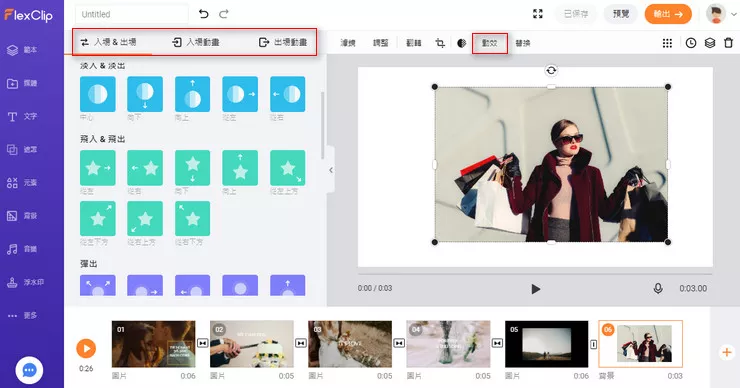Add a new scene with plus icon
This screenshot has height=388, width=740.
(x=727, y=352)
